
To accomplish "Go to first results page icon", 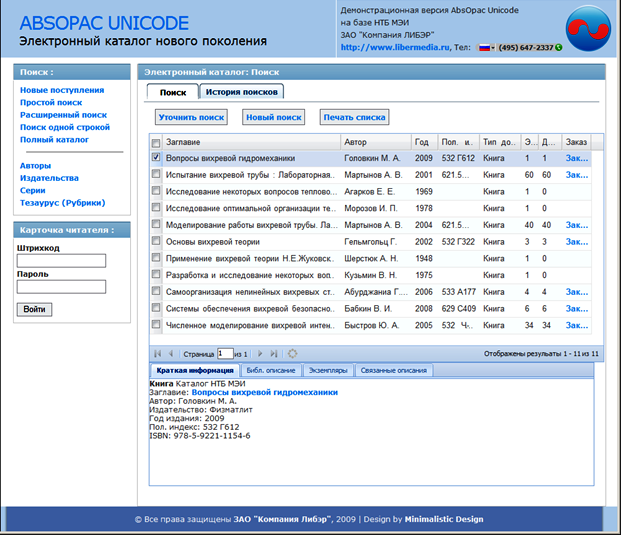I will (158, 354).
